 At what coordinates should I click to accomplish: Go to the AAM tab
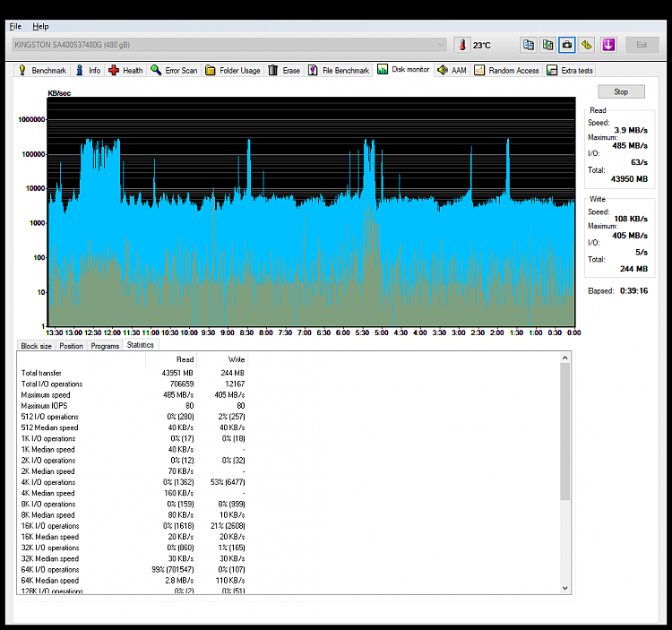(452, 70)
